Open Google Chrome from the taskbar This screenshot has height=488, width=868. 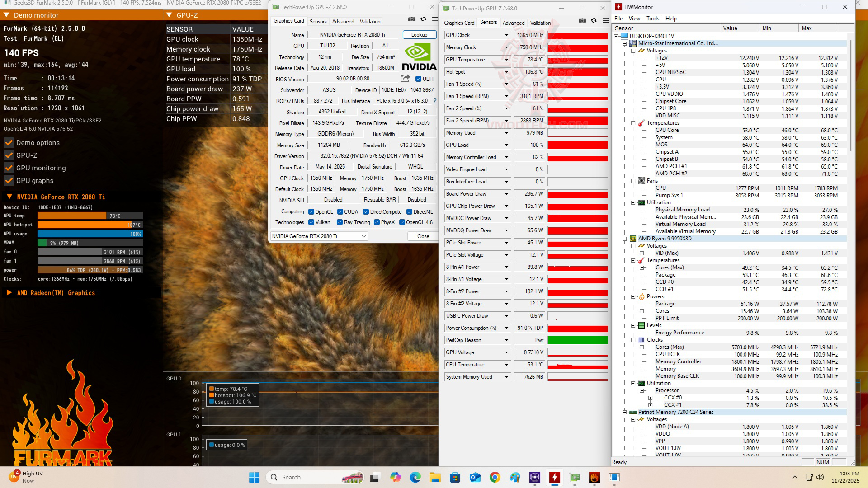495,477
